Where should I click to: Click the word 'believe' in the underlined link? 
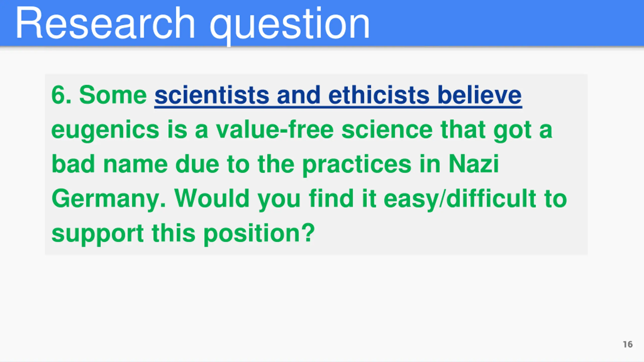tap(480, 95)
